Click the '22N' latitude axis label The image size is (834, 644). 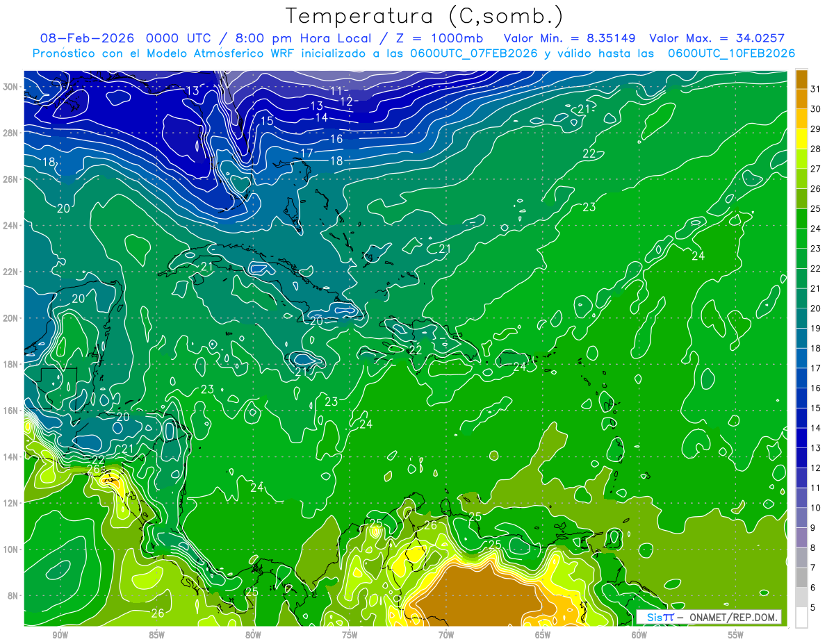[11, 272]
